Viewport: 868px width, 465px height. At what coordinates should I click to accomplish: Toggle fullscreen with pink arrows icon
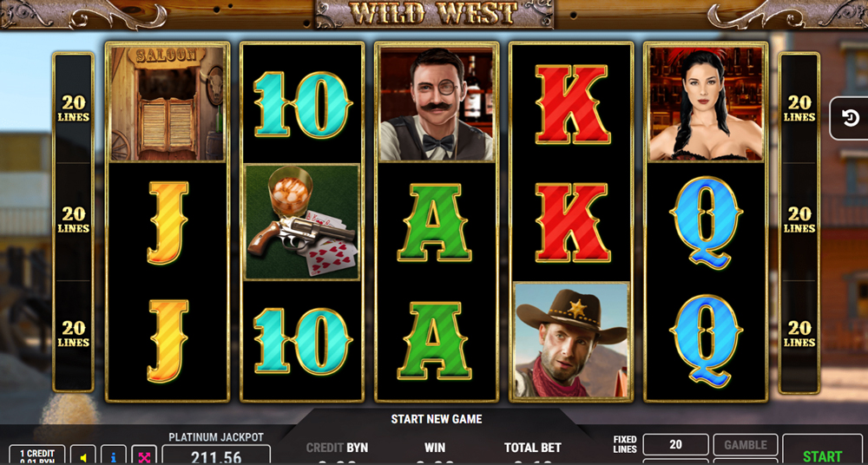coord(144,456)
